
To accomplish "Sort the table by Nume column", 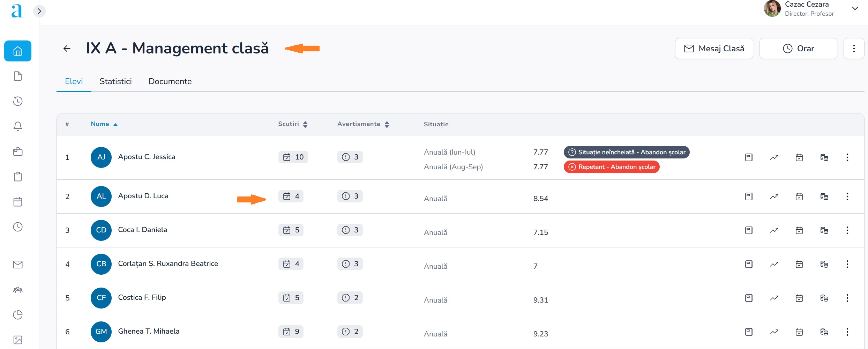I will pos(104,124).
